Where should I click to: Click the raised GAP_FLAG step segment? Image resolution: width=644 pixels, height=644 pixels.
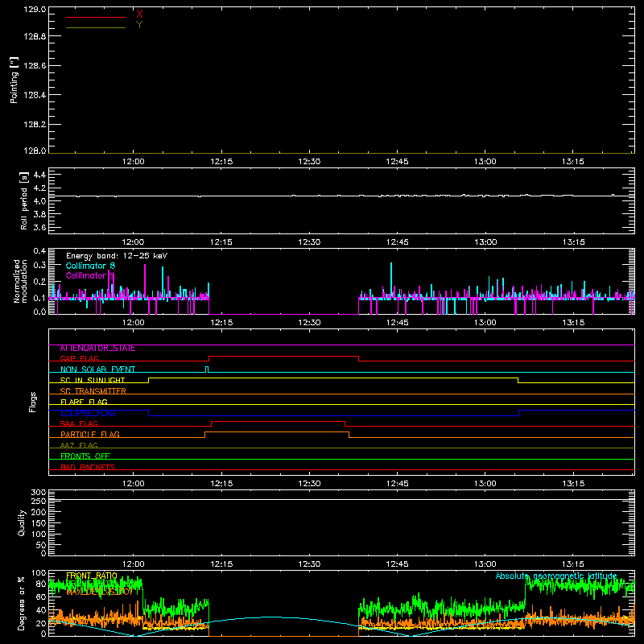[284, 356]
